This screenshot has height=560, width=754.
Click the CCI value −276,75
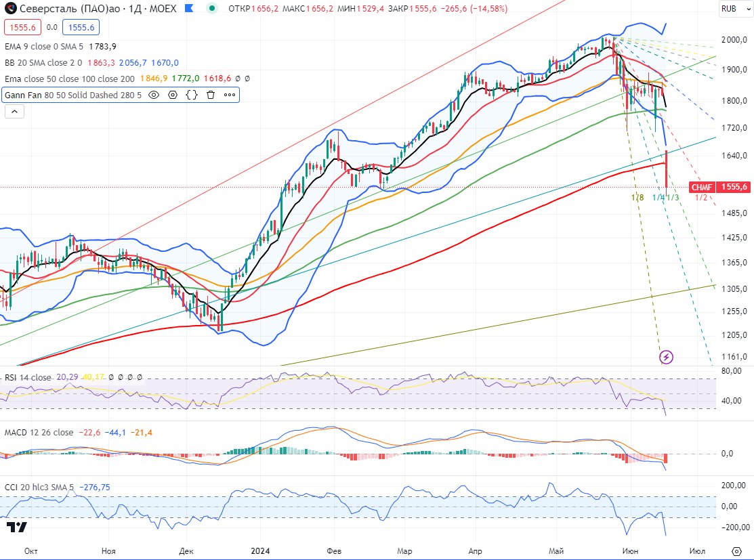click(x=95, y=488)
